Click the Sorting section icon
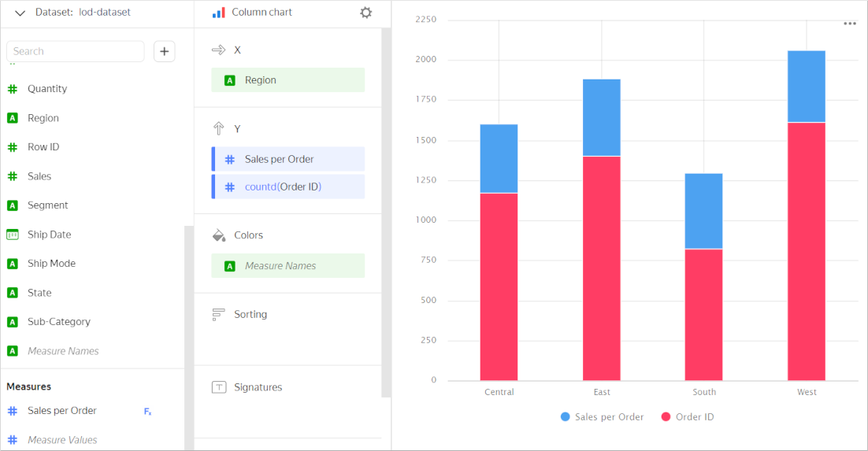 (219, 314)
